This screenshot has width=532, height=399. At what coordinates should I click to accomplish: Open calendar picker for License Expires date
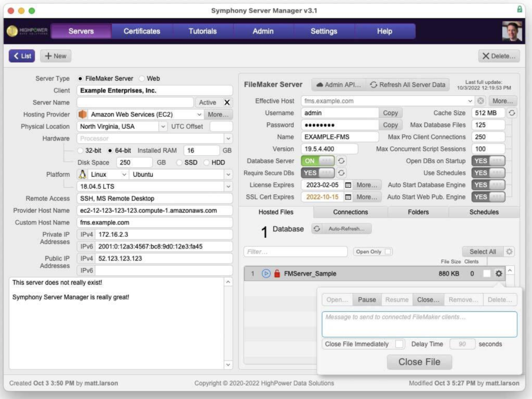pyautogui.click(x=348, y=185)
